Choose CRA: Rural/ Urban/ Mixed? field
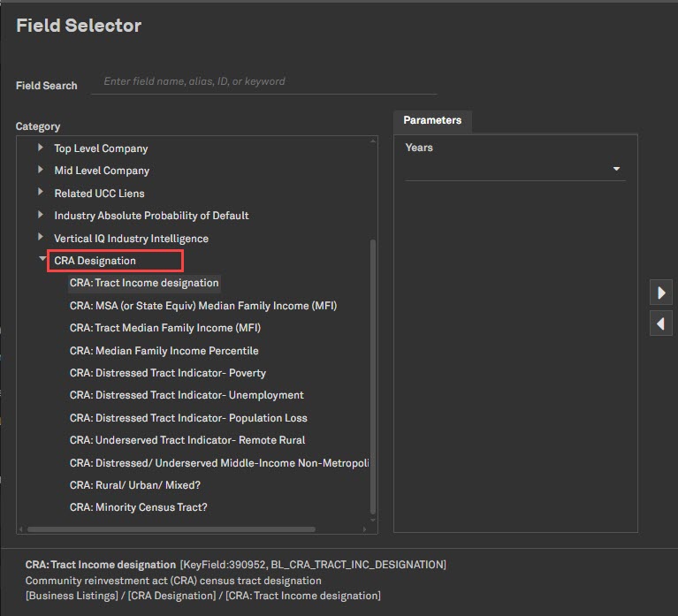 click(x=134, y=485)
